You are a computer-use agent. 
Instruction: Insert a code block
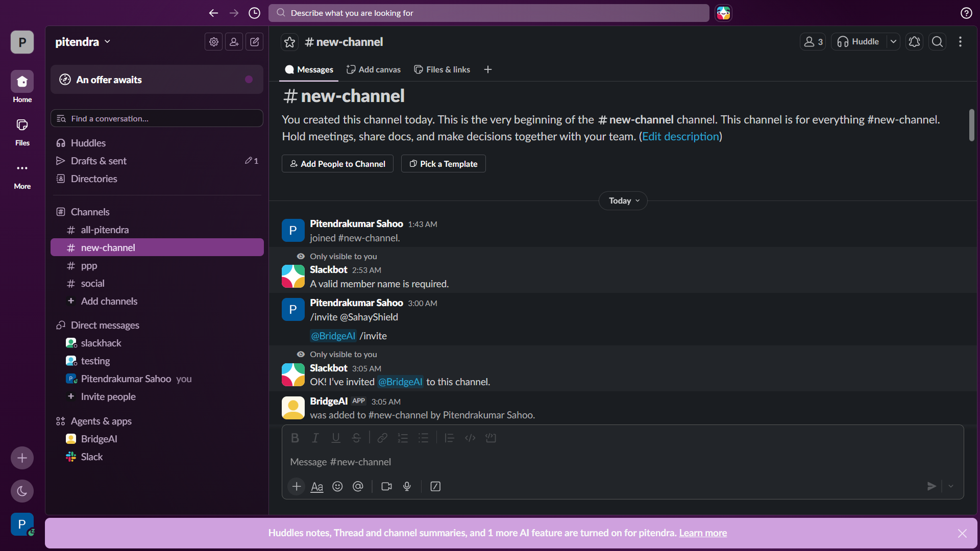(491, 438)
